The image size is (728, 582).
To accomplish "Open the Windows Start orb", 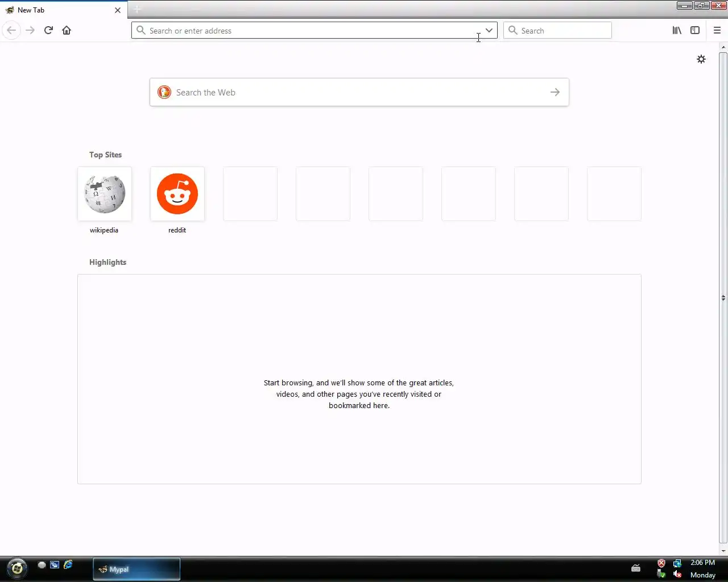I will (17, 568).
